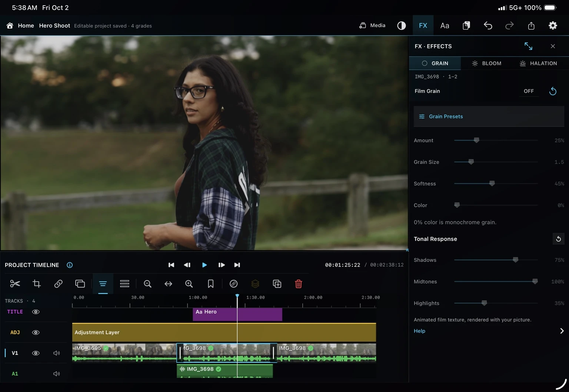Fit timeline to width arrows icon
Screen dimensions: 569x392
click(x=168, y=284)
